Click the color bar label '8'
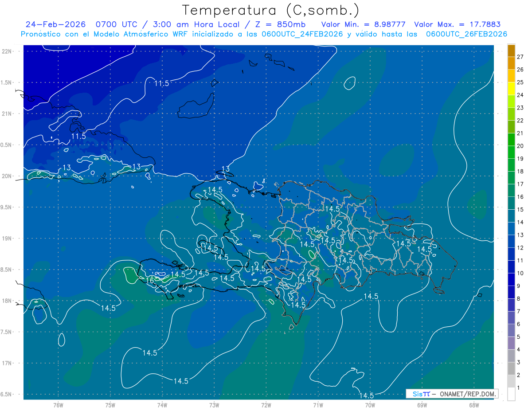 (x=518, y=299)
